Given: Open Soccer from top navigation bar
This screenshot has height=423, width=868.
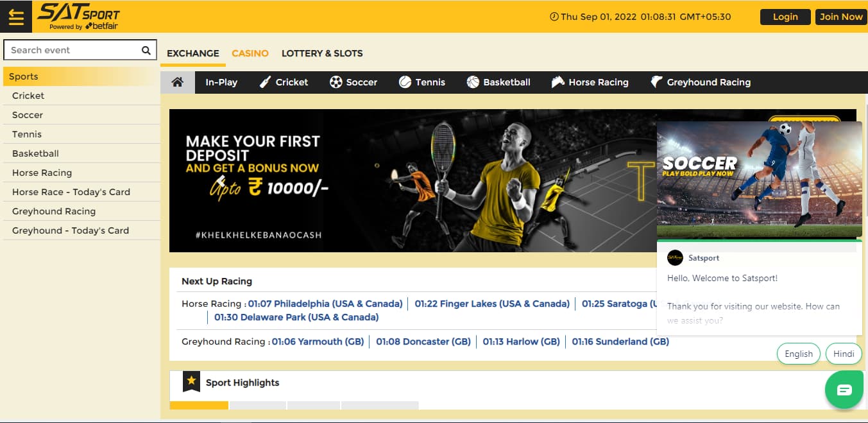Looking at the screenshot, I should 353,82.
